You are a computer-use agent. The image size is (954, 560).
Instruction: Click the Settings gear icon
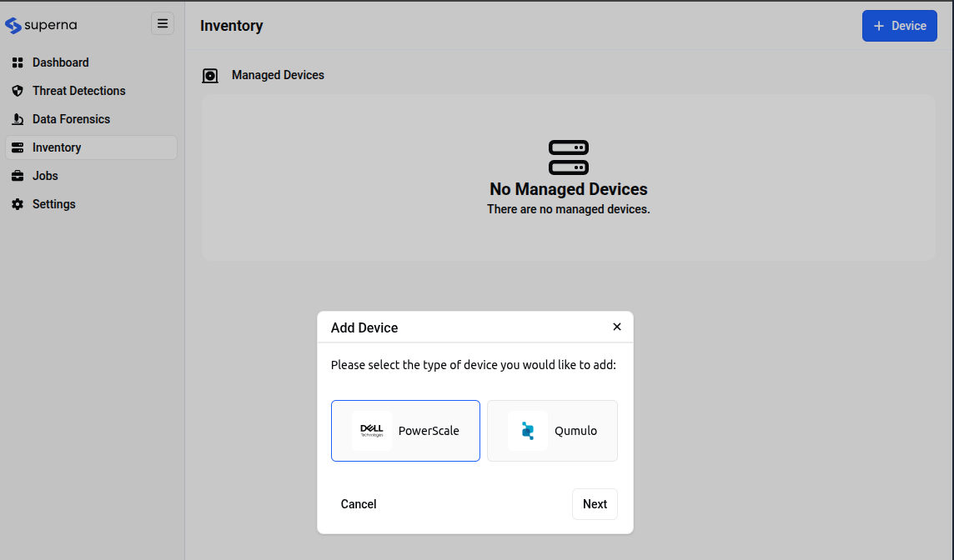coord(18,204)
